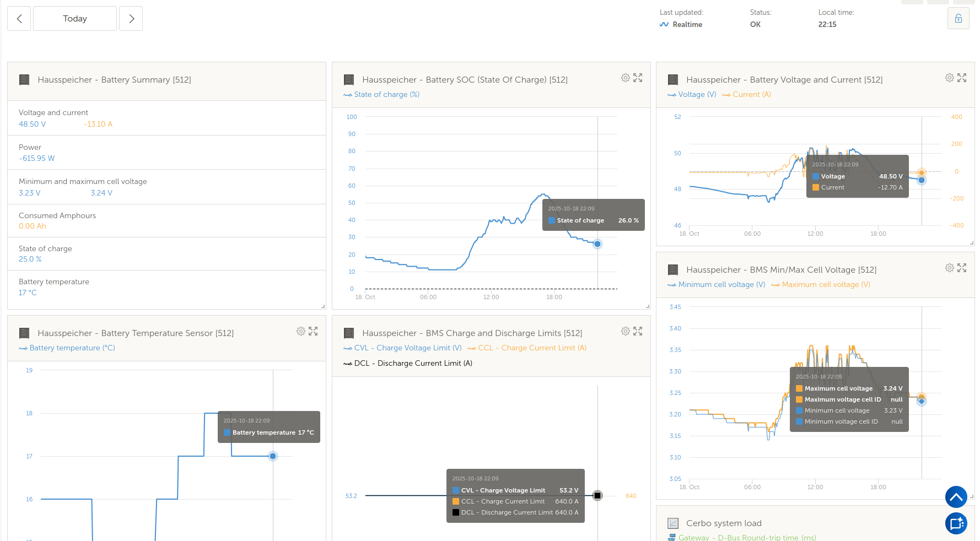
Task: Toggle State of charge (%) series visibility
Action: 386,95
